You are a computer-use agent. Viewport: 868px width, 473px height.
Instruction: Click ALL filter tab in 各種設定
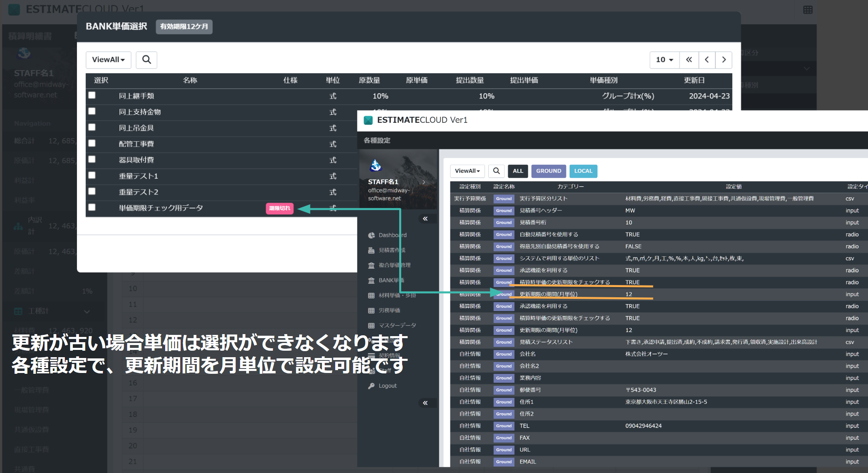click(517, 170)
